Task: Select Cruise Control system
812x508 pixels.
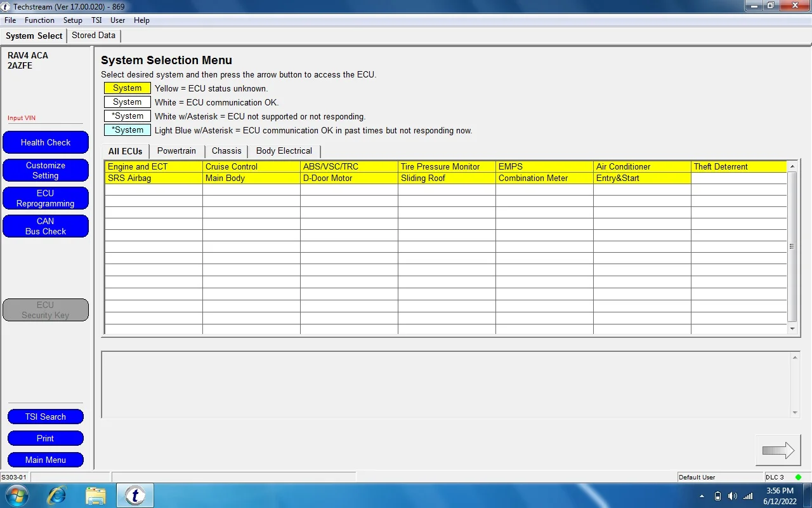Action: pyautogui.click(x=251, y=167)
